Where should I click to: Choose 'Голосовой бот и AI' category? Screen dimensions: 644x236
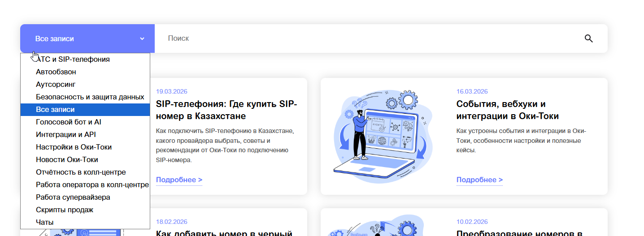(x=85, y=122)
